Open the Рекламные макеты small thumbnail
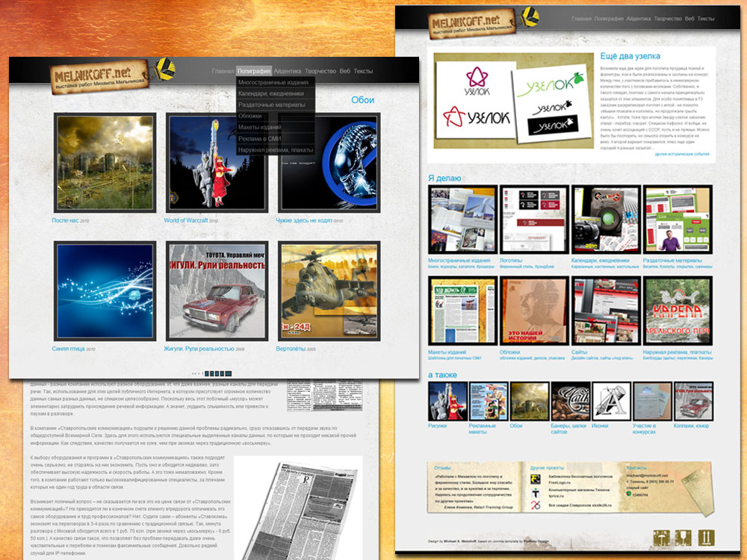 pos(489,401)
